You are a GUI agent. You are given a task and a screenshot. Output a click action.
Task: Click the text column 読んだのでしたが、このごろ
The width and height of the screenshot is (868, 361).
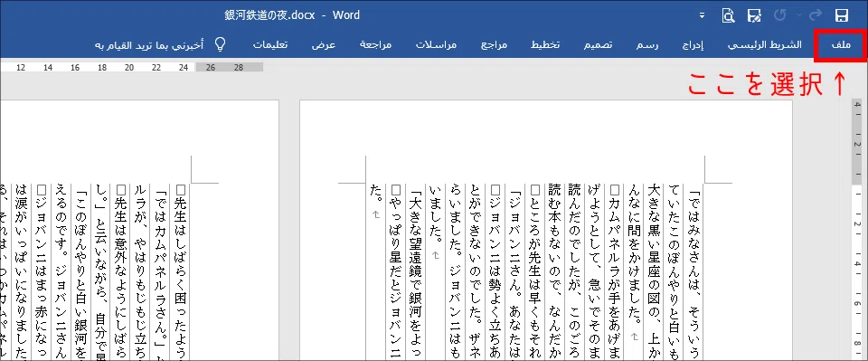[575, 272]
